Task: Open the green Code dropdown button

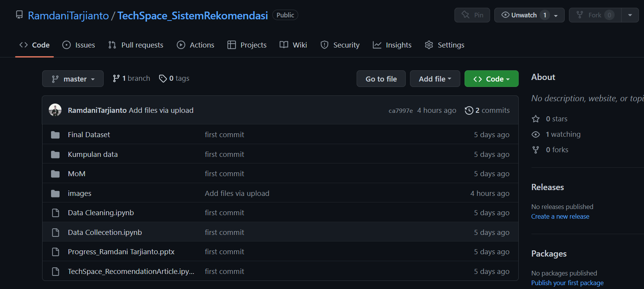Action: coord(491,79)
